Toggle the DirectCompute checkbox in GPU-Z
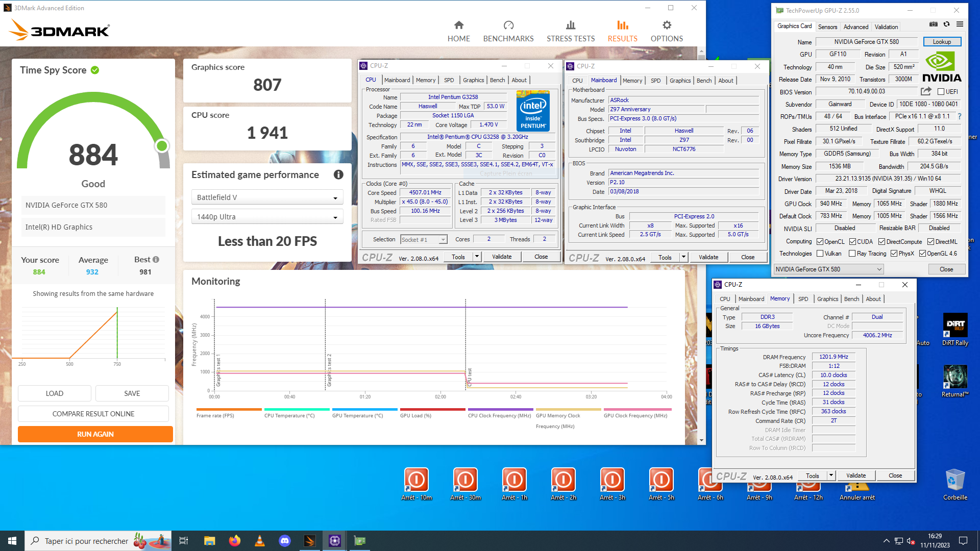The image size is (980, 551). click(881, 242)
